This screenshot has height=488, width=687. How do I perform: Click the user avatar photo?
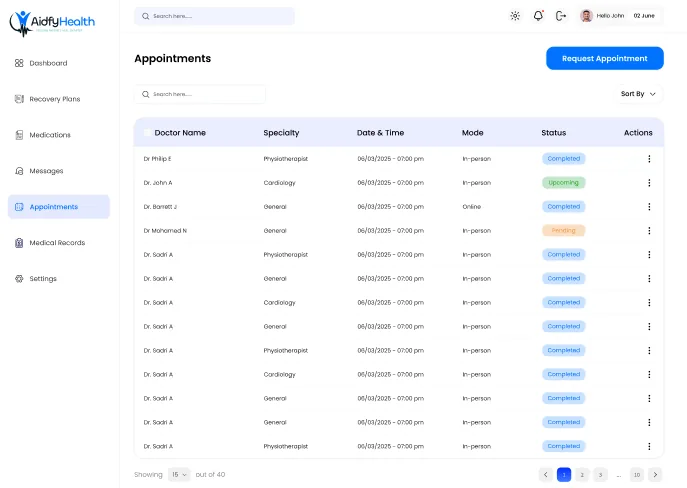tap(586, 16)
